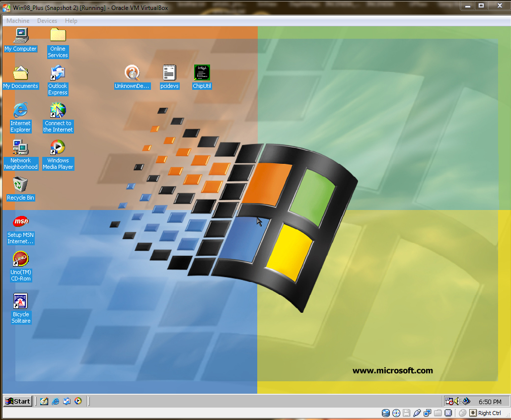Click Show Desktop in Quick Launch

coord(44,401)
